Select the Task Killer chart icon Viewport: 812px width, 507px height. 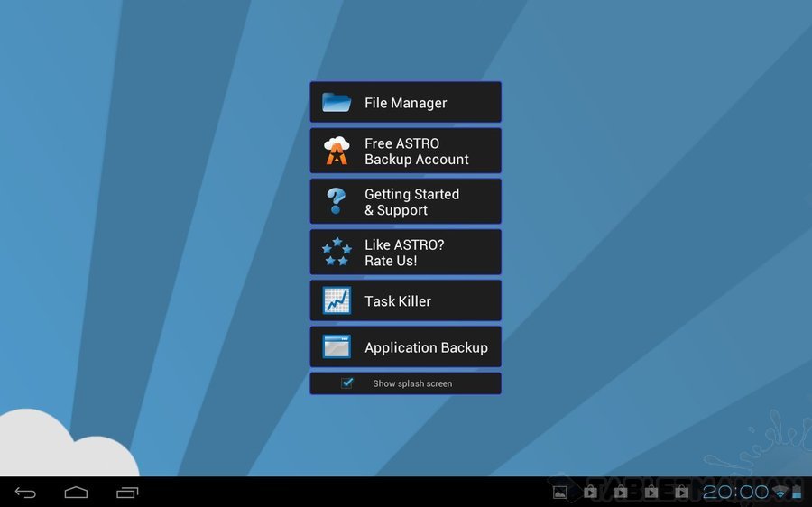coord(337,300)
